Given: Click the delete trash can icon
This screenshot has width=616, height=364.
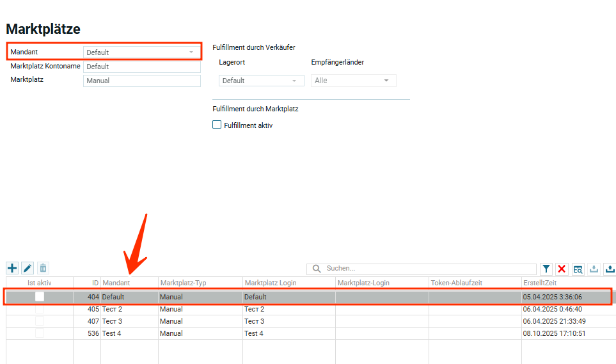Looking at the screenshot, I should [x=43, y=269].
